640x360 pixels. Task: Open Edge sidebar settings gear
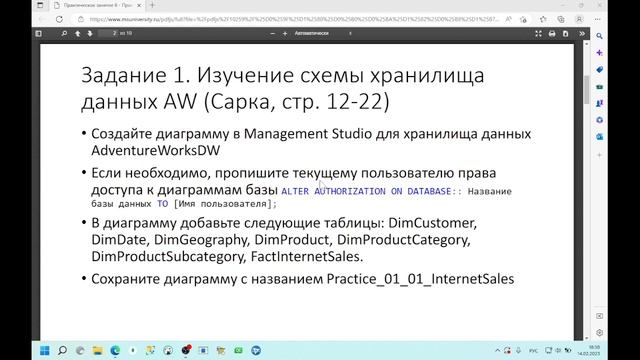pos(599,333)
